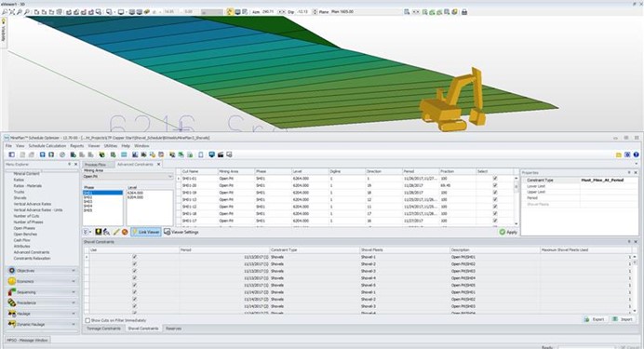Screen dimensions: 644x349
Task: Toggle Select checkbox for cut SH01-12
Action: coord(495,207)
